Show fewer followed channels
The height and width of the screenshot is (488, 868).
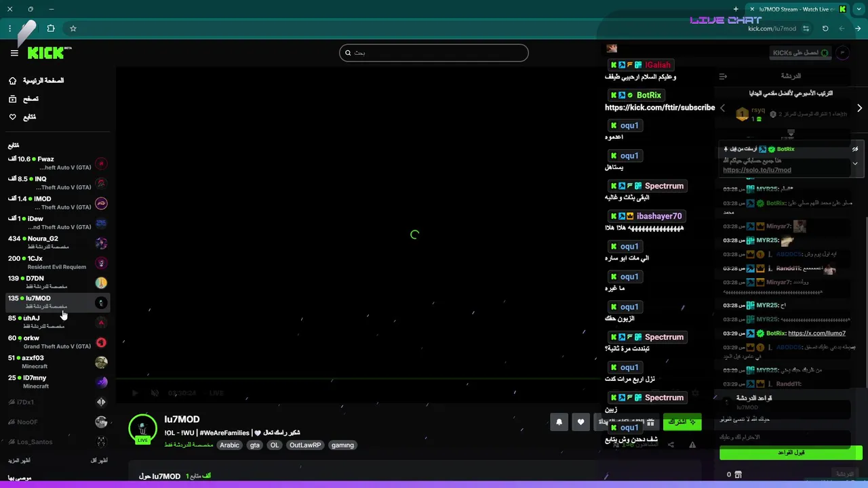pos(99,461)
